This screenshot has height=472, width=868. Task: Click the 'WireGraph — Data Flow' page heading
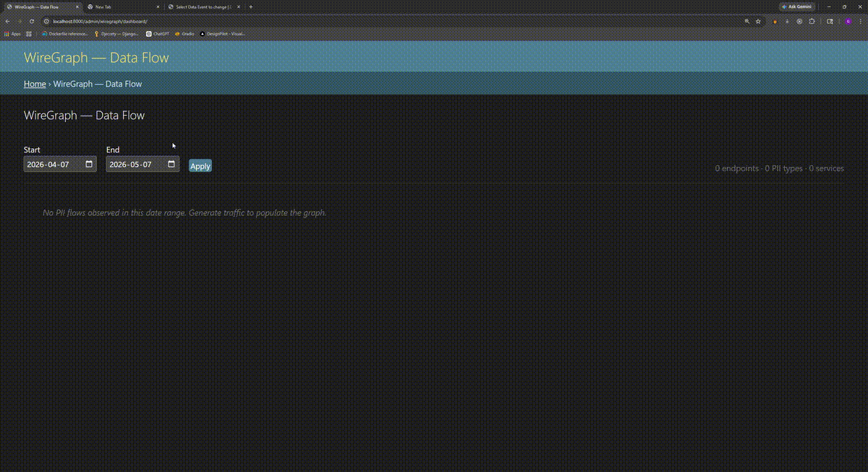pos(84,115)
